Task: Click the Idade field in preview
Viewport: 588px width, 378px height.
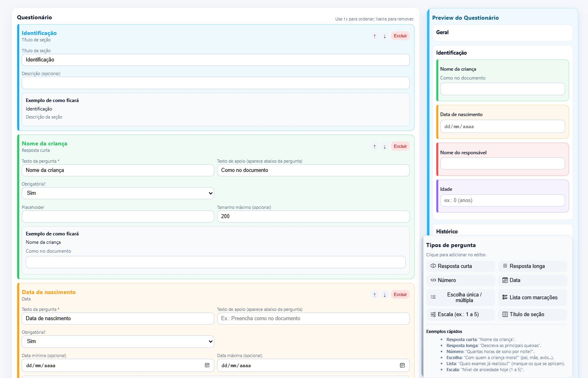Action: click(x=502, y=200)
